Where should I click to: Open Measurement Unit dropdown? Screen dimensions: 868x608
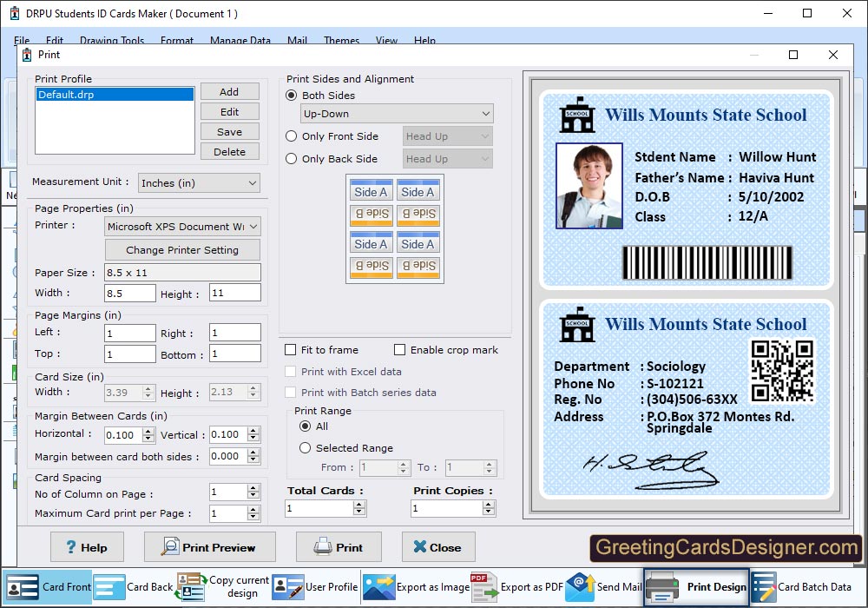[199, 183]
